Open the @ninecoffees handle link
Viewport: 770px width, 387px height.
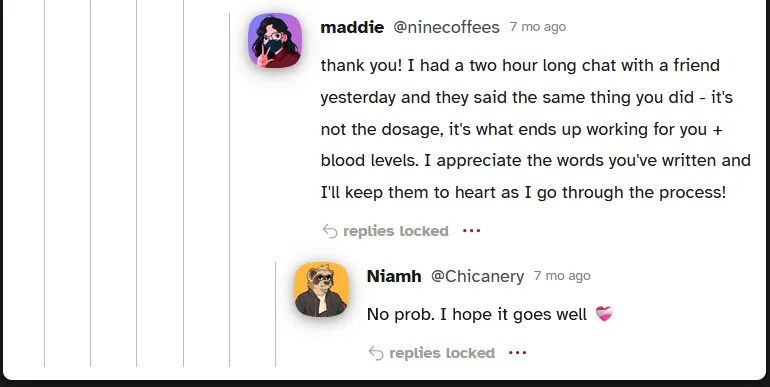446,27
